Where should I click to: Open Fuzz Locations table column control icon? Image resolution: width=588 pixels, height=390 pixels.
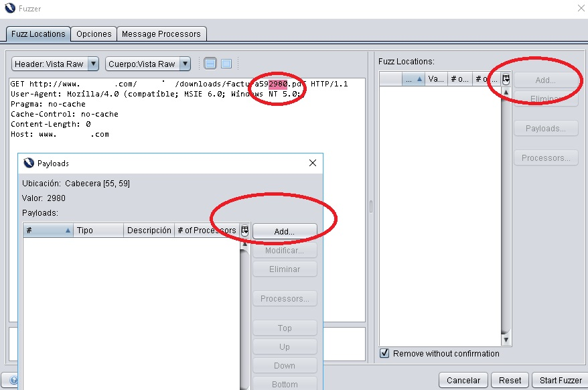pos(506,79)
